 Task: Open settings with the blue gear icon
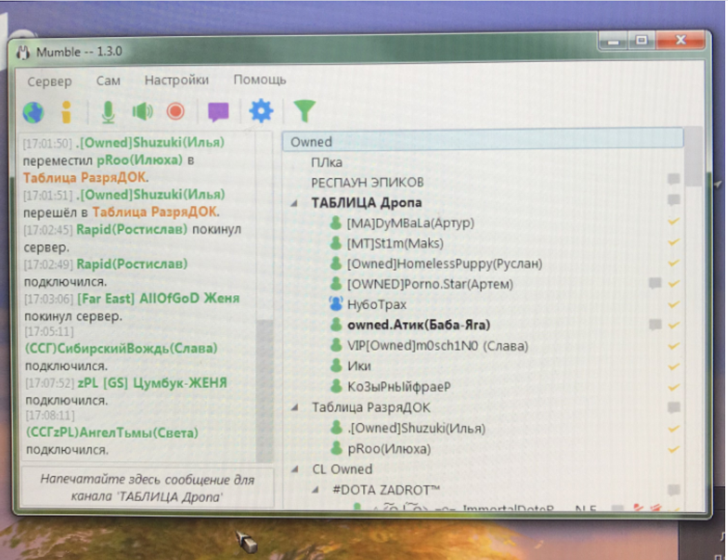261,111
